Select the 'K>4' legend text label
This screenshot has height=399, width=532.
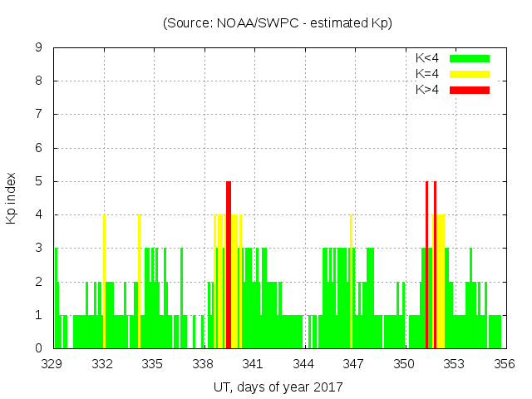click(x=427, y=90)
